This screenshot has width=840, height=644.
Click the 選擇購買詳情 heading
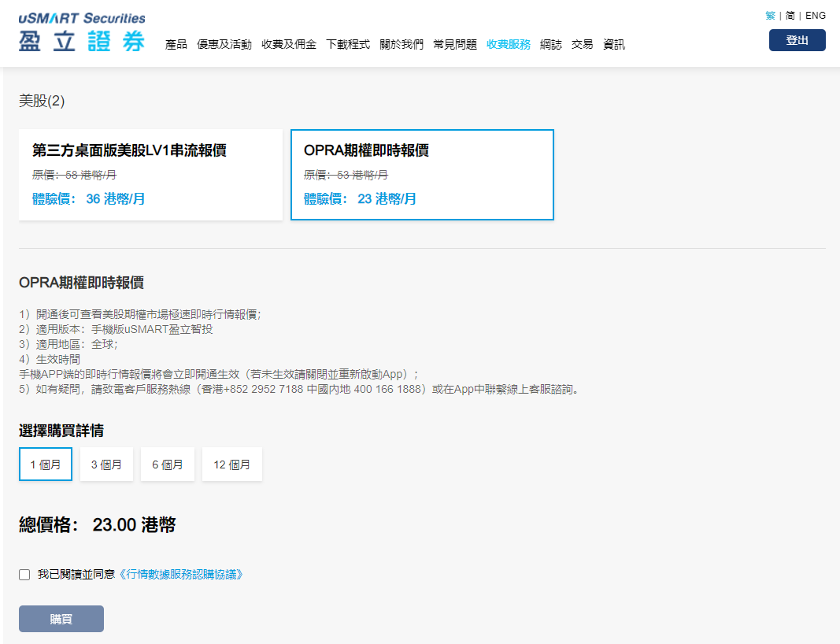click(x=61, y=430)
